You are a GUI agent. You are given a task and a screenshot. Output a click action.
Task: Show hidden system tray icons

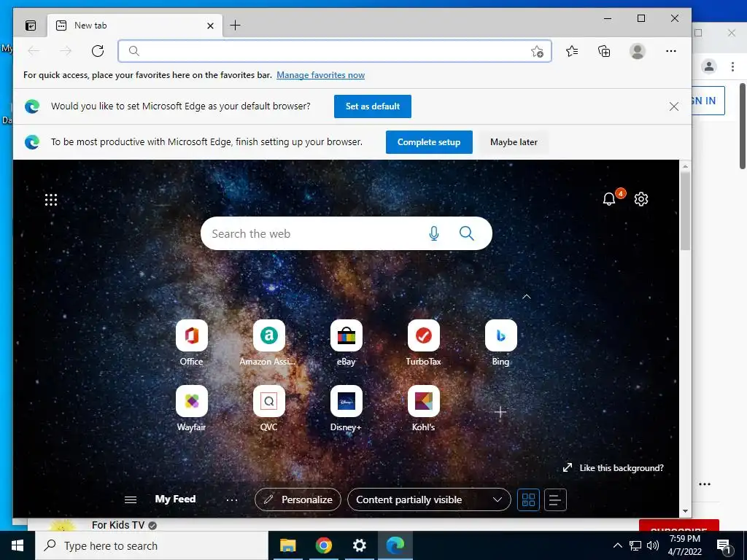click(617, 545)
